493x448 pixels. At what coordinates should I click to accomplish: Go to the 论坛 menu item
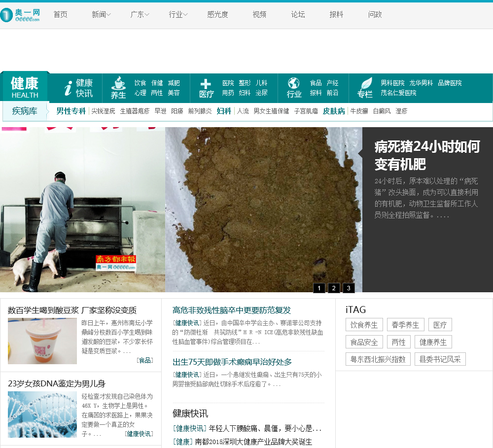298,15
